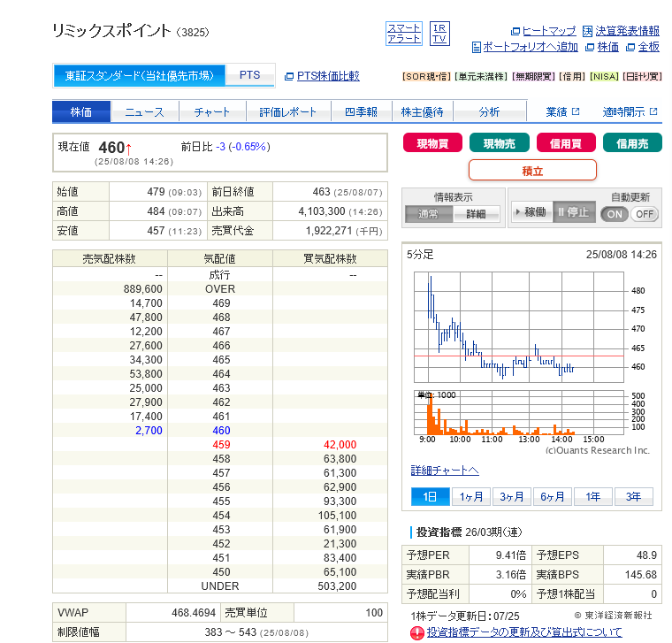672x643 pixels.
Task: Open the 分析 tab
Action: (x=490, y=111)
